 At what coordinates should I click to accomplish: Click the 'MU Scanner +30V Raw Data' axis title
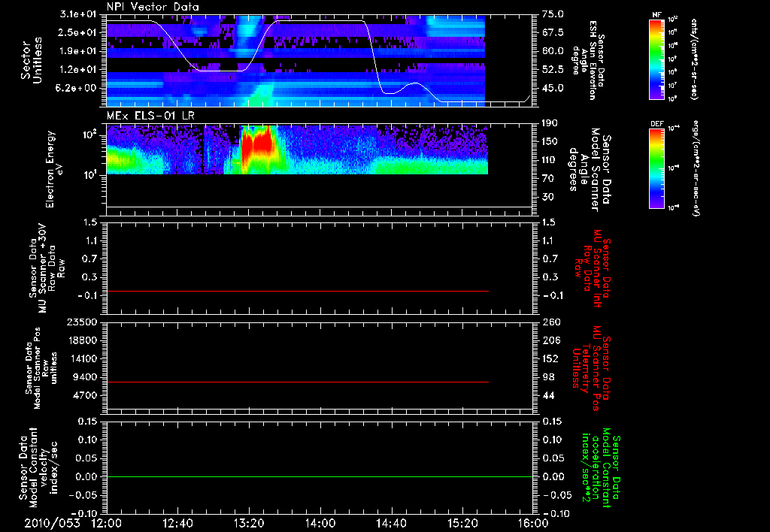coord(47,268)
